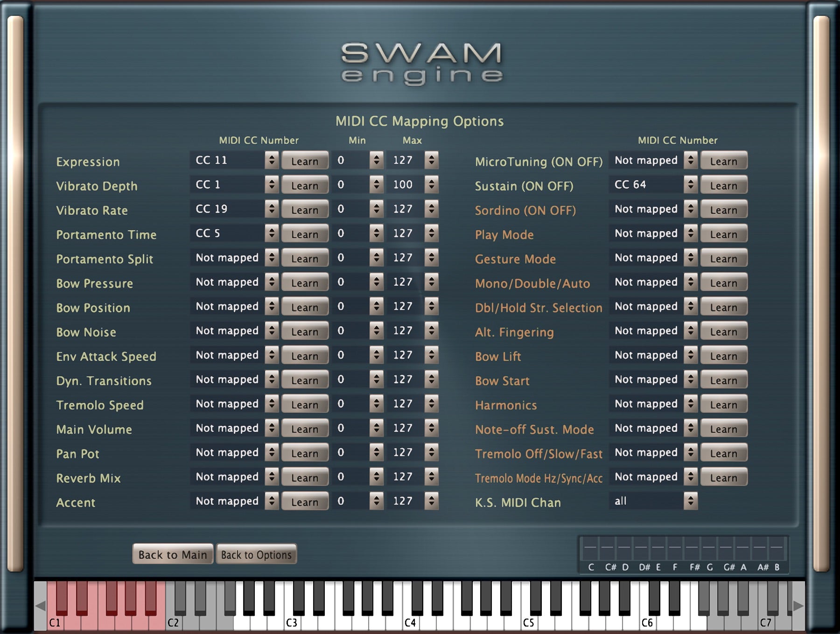This screenshot has height=634, width=840.
Task: Click Learn for Harmonics
Action: 723,404
